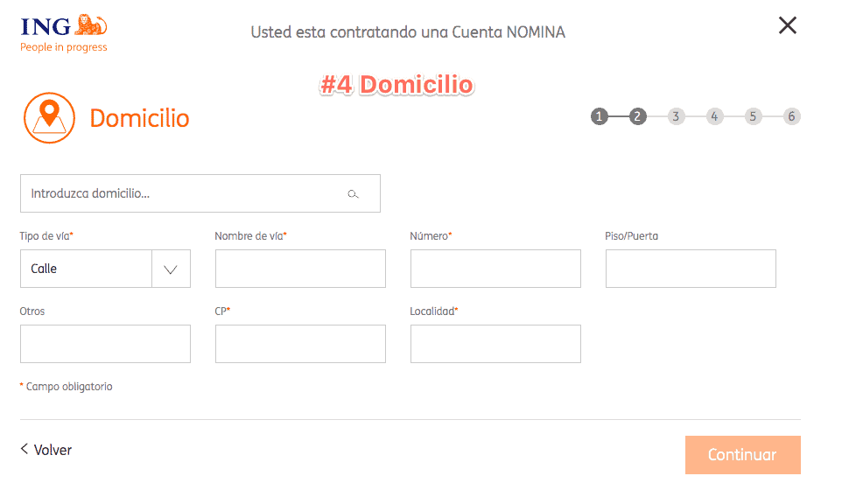The height and width of the screenshot is (504, 856).
Task: Click the Número input box
Action: (x=495, y=269)
